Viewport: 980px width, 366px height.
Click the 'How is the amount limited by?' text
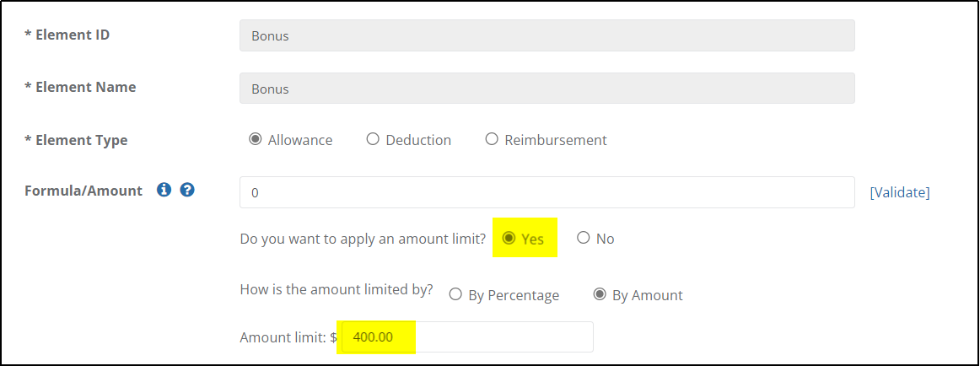coord(337,291)
